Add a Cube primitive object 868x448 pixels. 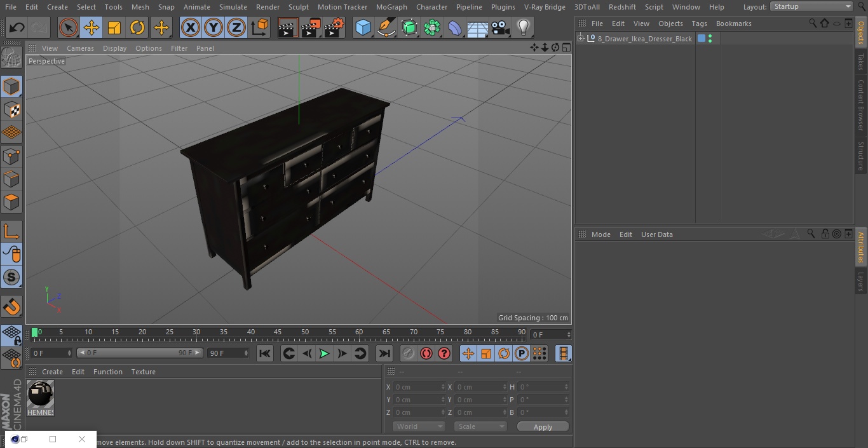(x=363, y=27)
